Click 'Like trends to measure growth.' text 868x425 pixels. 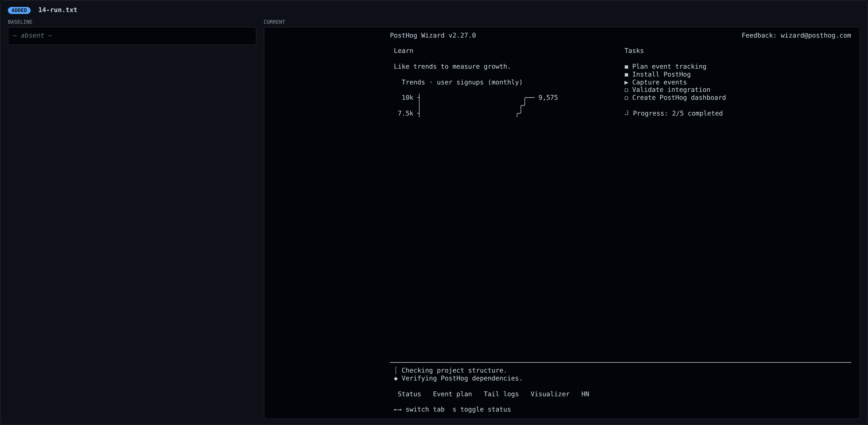(452, 66)
